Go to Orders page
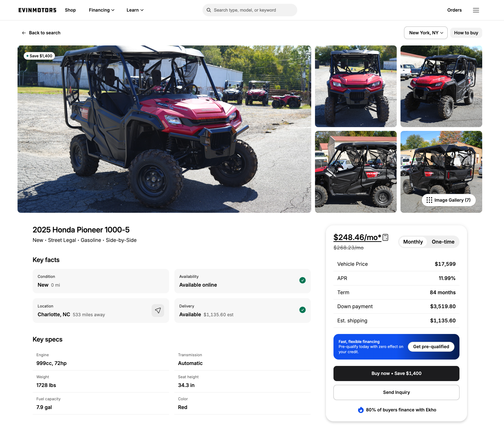504x427 pixels. coord(454,10)
